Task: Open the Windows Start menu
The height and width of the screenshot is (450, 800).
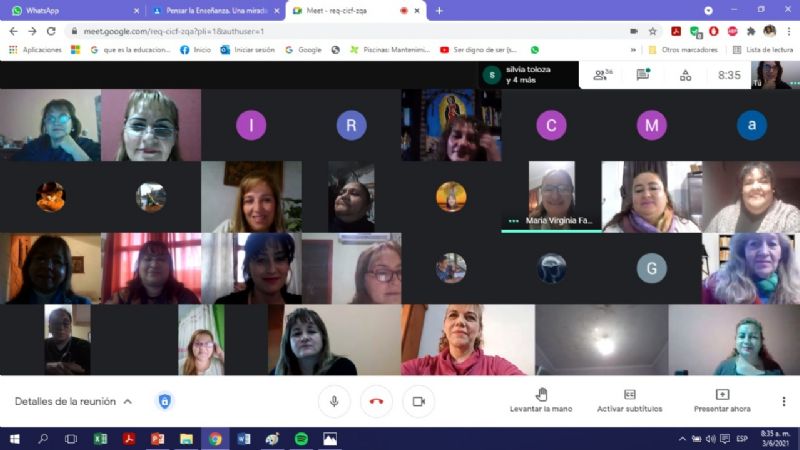Action: [x=14, y=439]
